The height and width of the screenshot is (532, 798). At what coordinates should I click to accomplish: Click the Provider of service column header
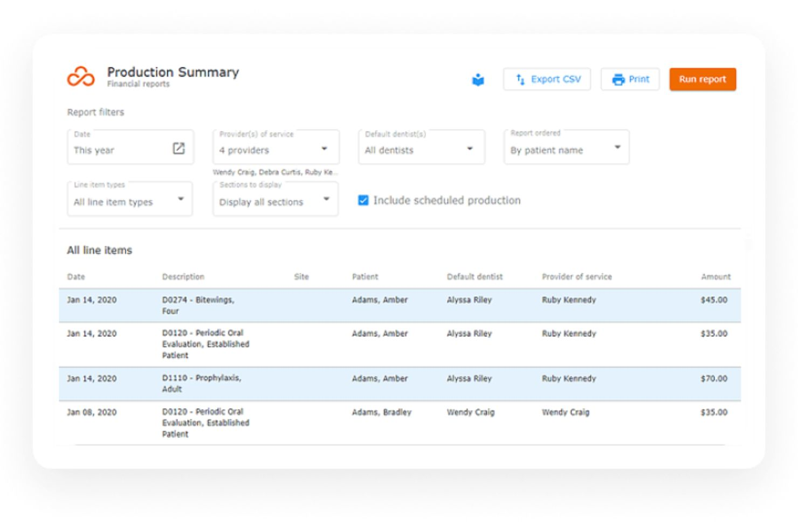577,277
